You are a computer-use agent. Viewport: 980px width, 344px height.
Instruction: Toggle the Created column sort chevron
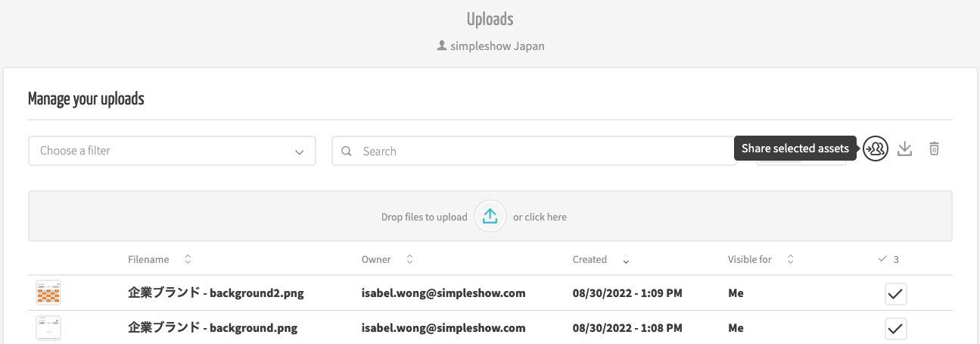pyautogui.click(x=626, y=261)
